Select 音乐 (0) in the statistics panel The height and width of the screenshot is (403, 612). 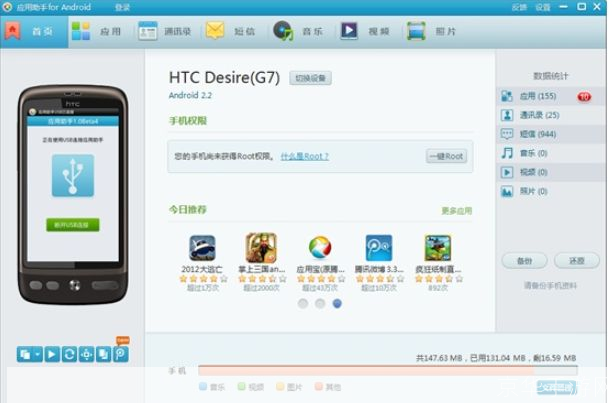[551, 153]
